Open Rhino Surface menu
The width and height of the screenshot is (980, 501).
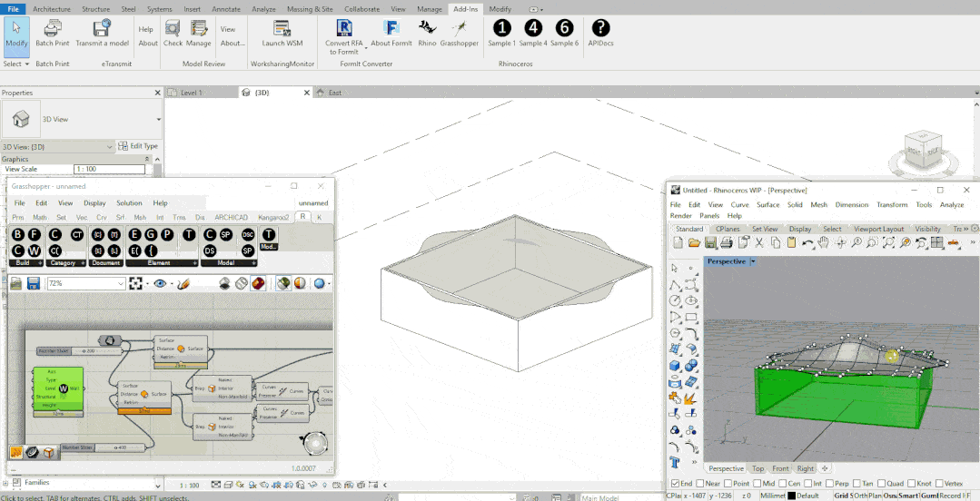767,205
